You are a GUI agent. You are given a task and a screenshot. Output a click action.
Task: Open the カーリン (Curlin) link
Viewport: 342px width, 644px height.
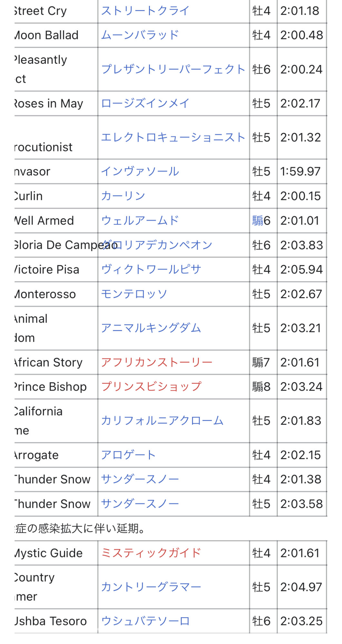[x=123, y=196]
